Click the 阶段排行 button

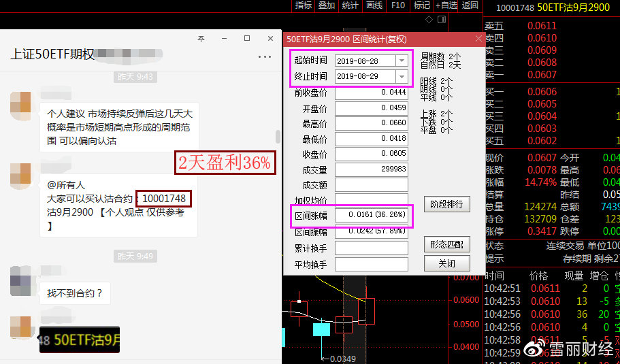pyautogui.click(x=447, y=204)
